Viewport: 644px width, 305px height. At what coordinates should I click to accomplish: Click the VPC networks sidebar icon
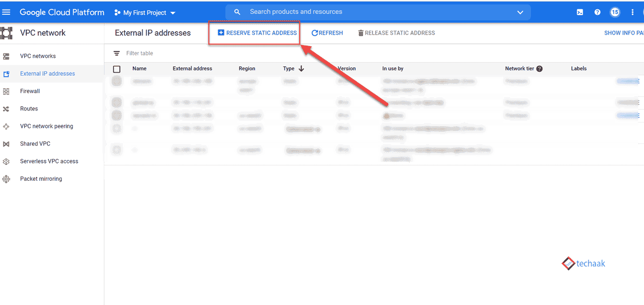[6, 56]
